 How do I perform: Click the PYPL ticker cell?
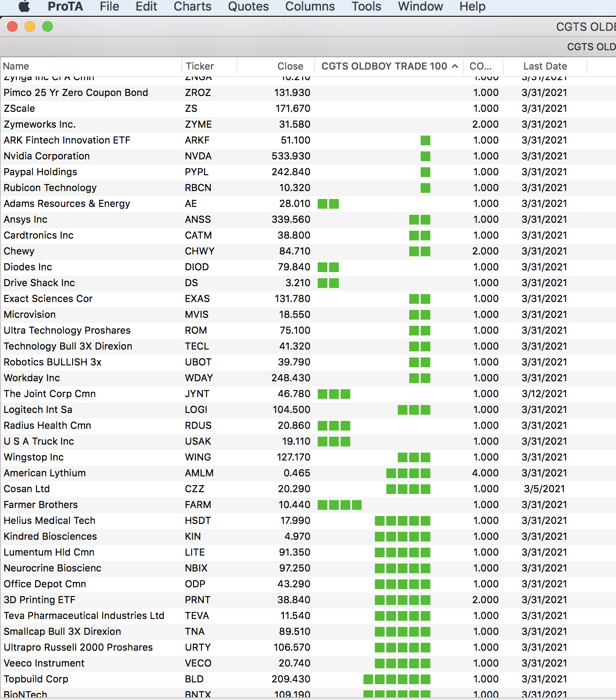click(x=197, y=172)
